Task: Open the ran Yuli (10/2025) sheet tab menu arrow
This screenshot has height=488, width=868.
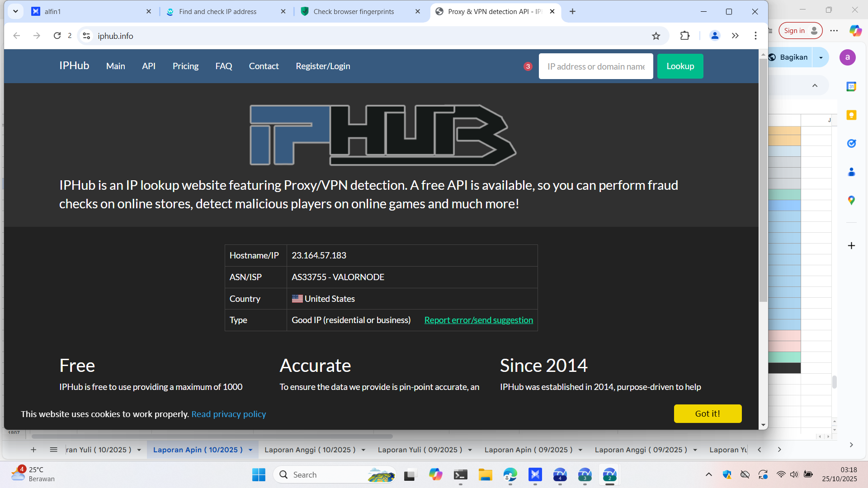Action: [x=139, y=450]
